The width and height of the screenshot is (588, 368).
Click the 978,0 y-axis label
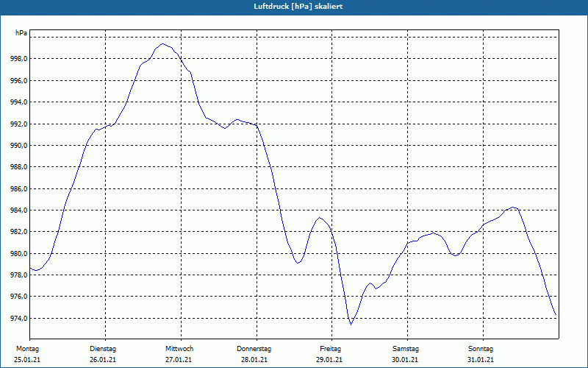click(19, 275)
